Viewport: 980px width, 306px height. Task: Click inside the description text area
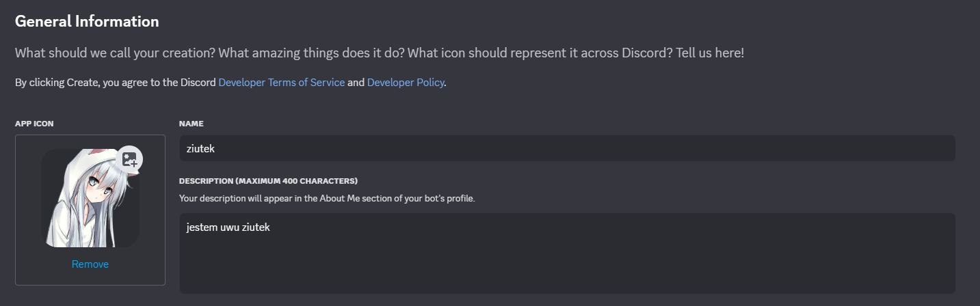pos(567,253)
